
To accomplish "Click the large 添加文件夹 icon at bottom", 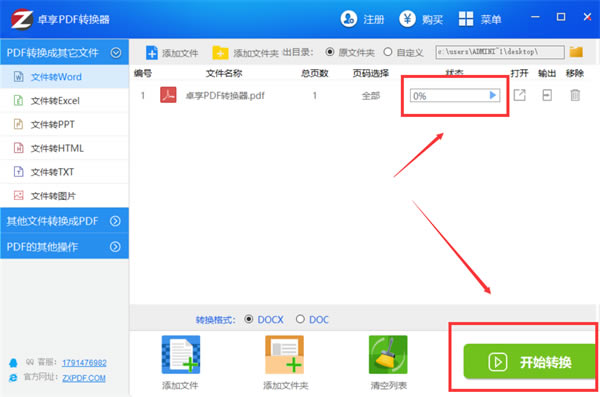I will click(284, 355).
